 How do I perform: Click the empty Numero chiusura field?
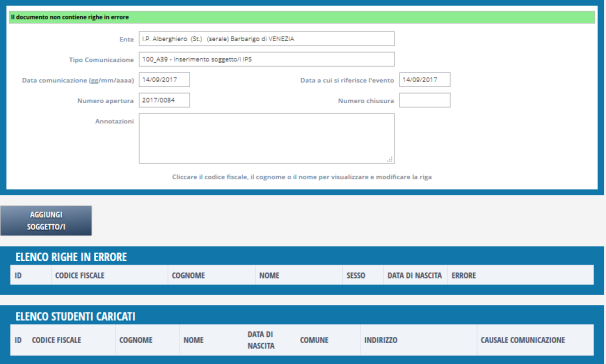425,100
